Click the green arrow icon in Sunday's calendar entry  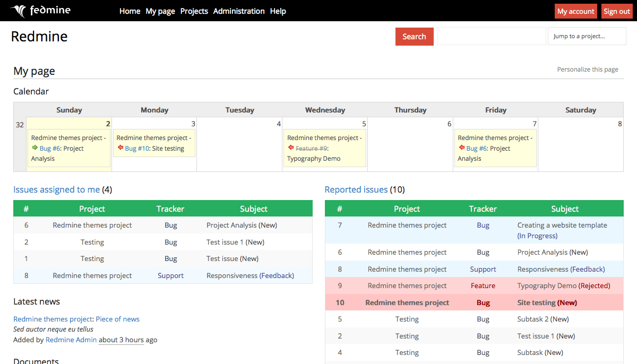(x=35, y=148)
